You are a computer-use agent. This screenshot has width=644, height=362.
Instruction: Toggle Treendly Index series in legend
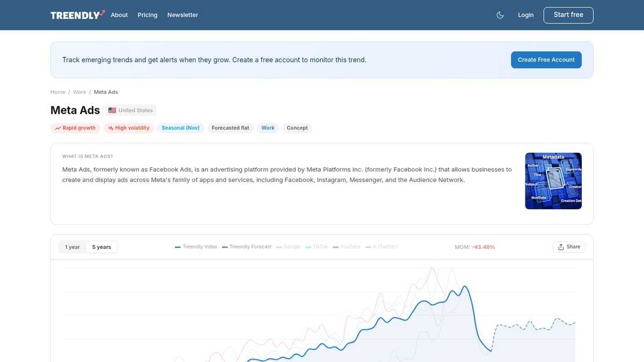coord(196,247)
